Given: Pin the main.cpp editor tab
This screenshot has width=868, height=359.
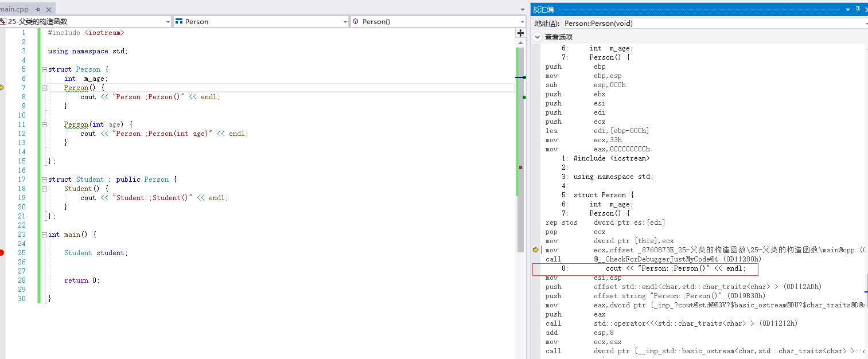Looking at the screenshot, I should coord(38,9).
